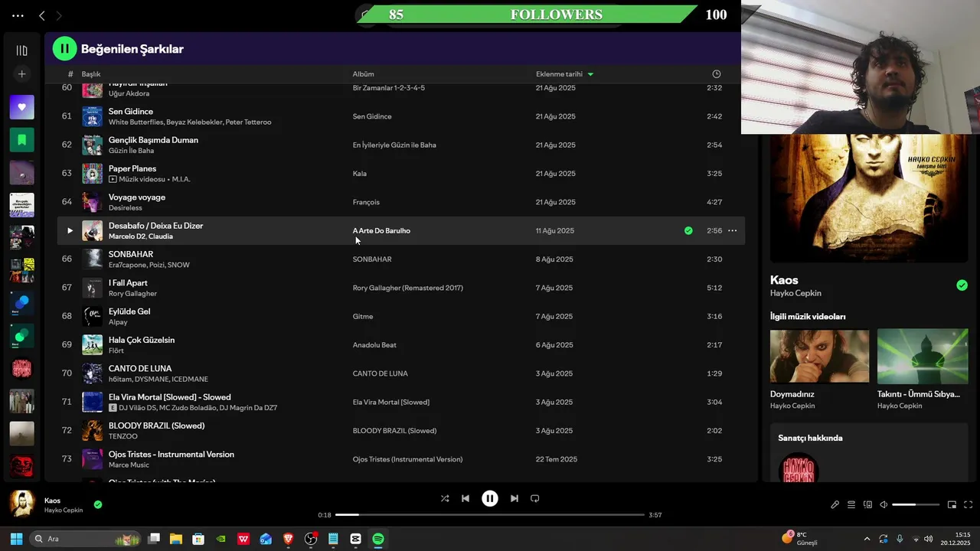Image resolution: width=980 pixels, height=551 pixels.
Task: Open artist Hayko Cepkin in right panel
Action: click(795, 293)
